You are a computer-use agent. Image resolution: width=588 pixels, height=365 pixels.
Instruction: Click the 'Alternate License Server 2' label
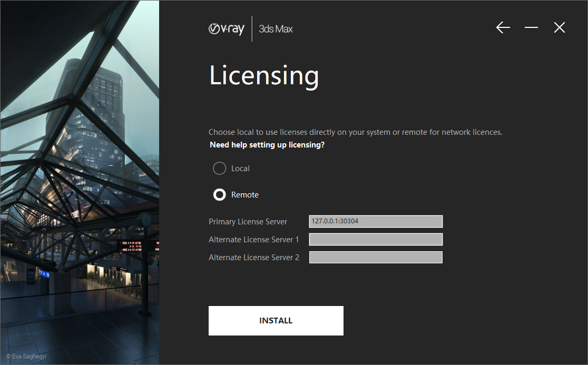(x=254, y=258)
